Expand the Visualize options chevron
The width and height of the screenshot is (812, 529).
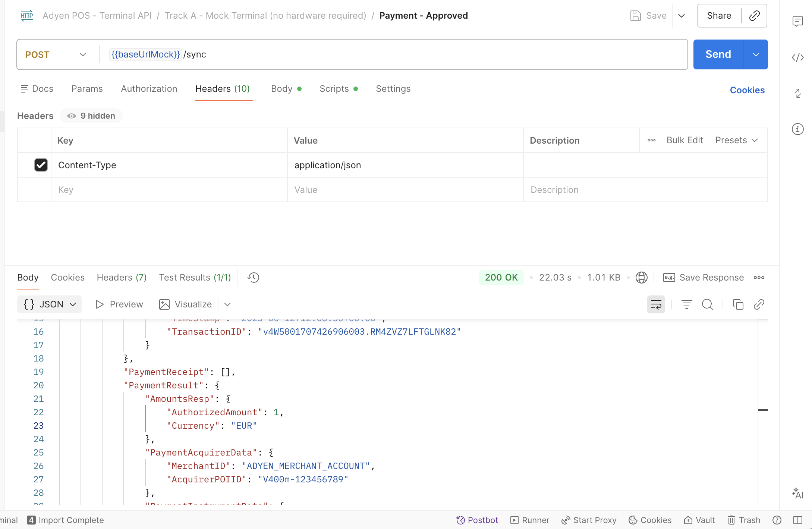click(227, 304)
